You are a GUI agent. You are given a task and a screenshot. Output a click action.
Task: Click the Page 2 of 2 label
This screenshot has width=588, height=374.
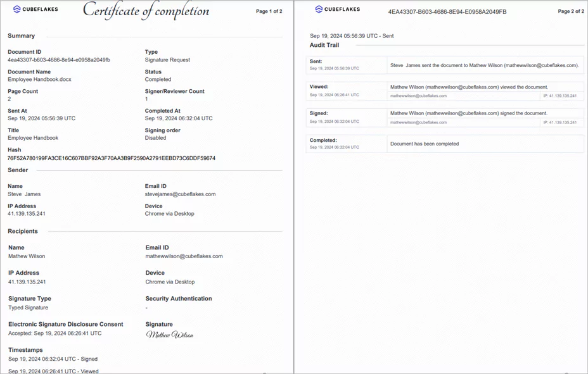tap(571, 11)
